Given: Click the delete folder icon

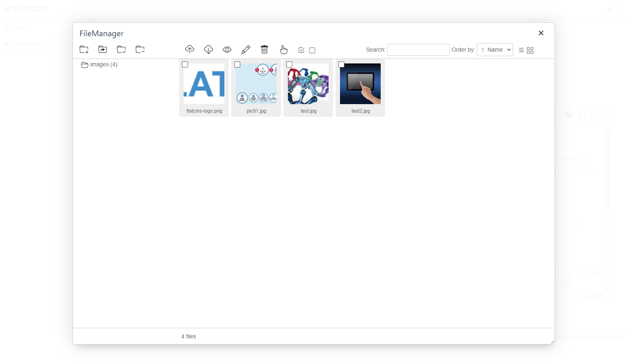Looking at the screenshot, I should 140,50.
